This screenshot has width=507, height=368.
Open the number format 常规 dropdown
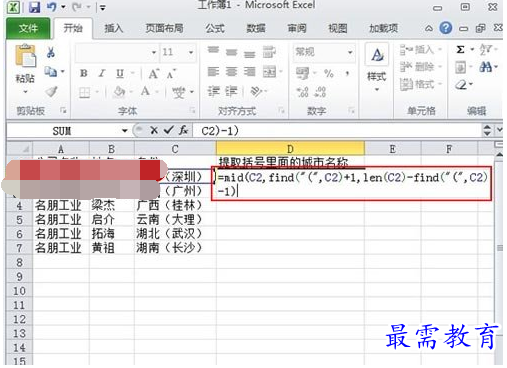(350, 52)
